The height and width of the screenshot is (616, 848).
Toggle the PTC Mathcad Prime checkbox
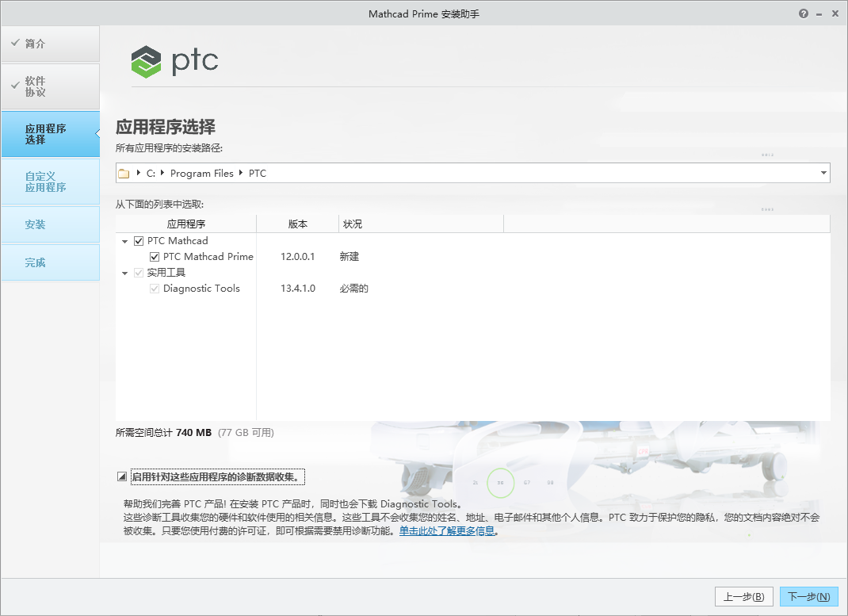click(155, 256)
